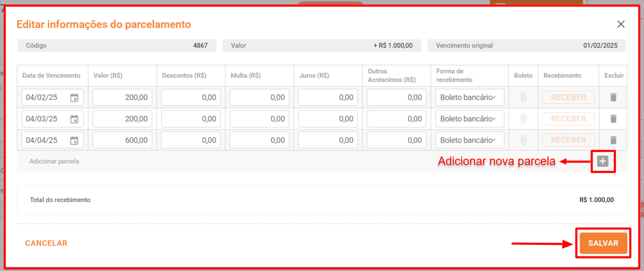
Task: Click the CANCELAR link
Action: pos(46,243)
